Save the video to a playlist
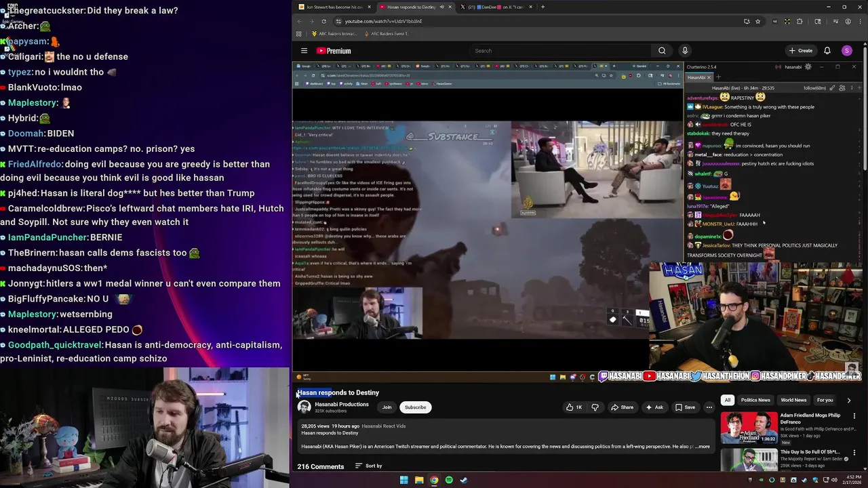Viewport: 868px width, 488px height. 685,407
